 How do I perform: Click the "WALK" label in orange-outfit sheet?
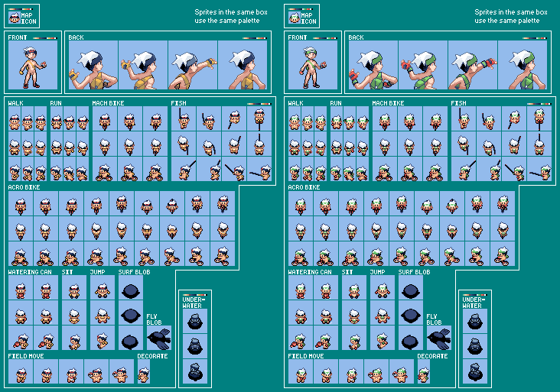pos(16,103)
